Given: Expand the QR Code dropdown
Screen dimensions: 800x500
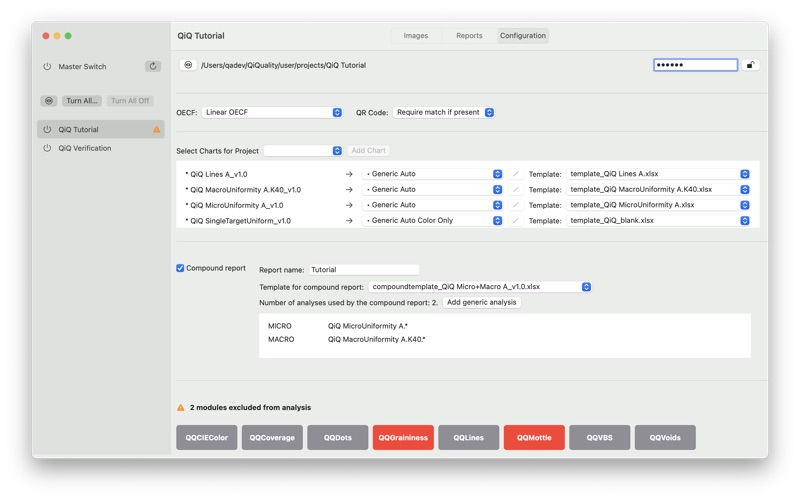Looking at the screenshot, I should [x=443, y=113].
